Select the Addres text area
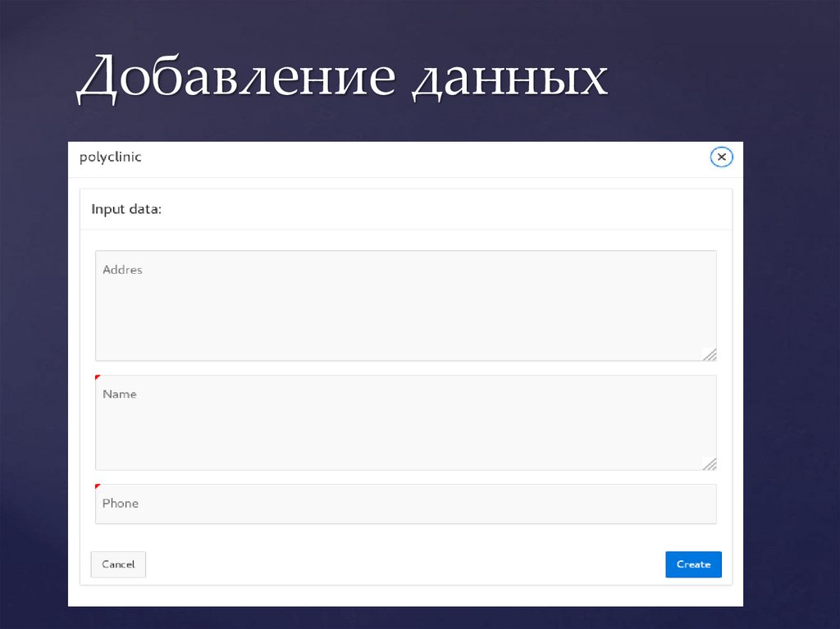 pyautogui.click(x=405, y=305)
